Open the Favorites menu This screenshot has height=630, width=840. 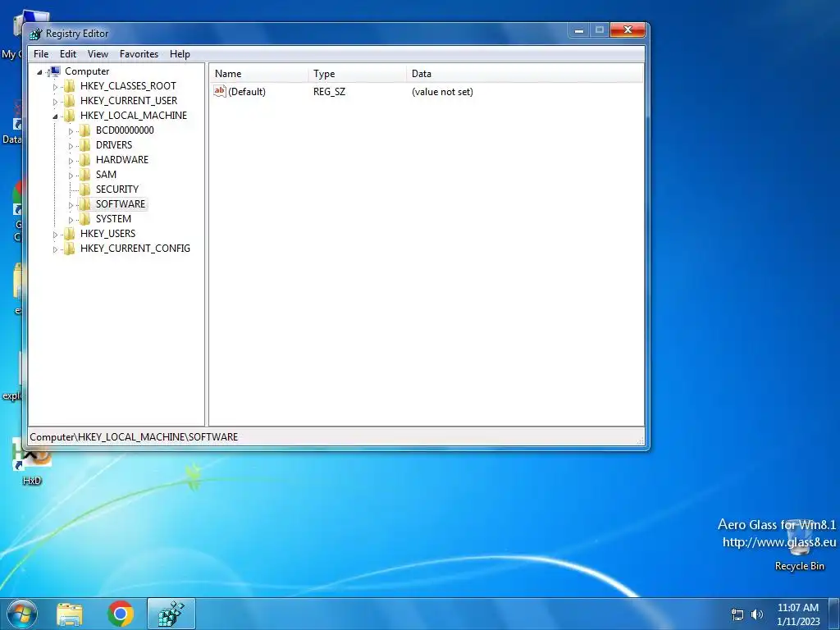(139, 54)
